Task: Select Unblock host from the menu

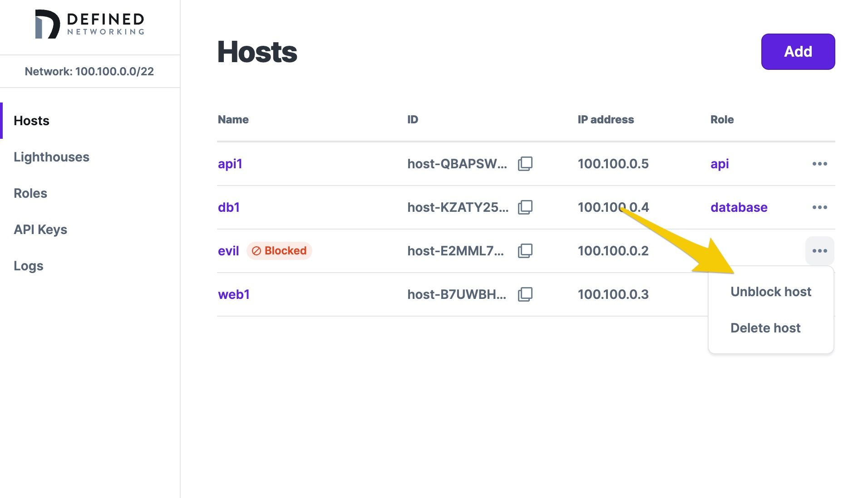Action: pyautogui.click(x=771, y=291)
